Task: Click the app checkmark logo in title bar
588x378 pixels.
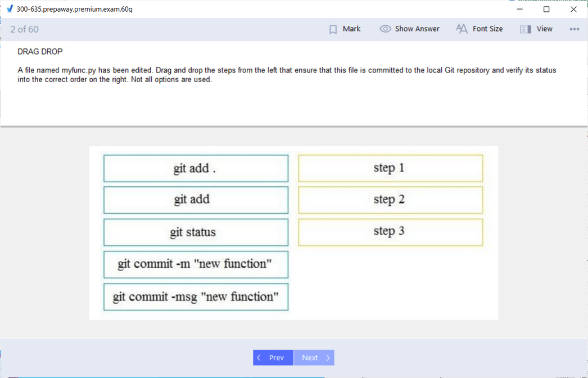Action: coord(10,9)
